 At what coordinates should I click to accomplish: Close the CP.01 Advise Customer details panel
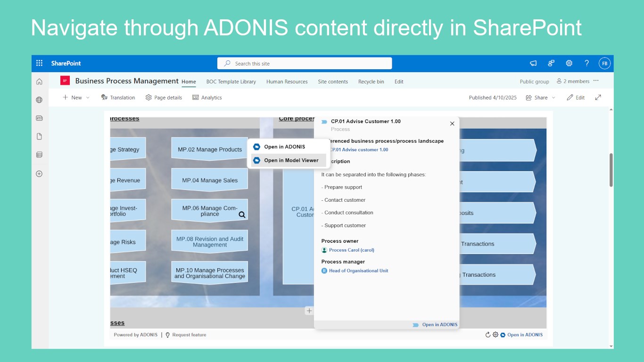[452, 123]
